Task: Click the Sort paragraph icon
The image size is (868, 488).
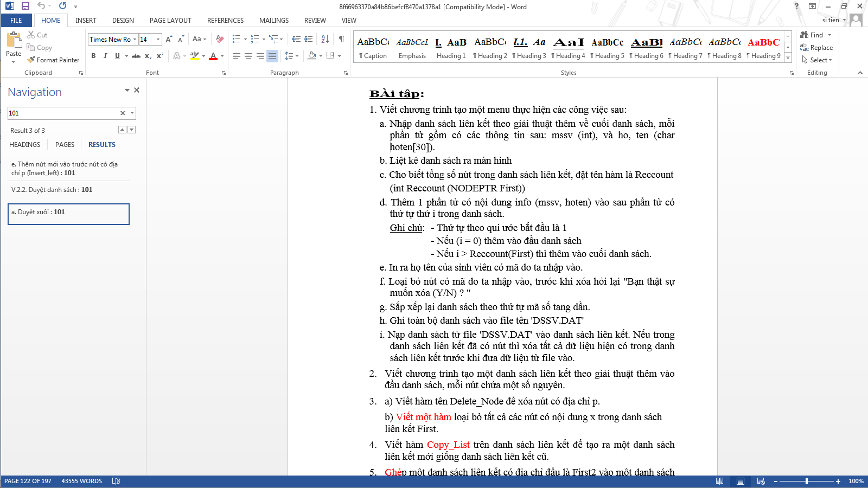Action: pyautogui.click(x=325, y=39)
